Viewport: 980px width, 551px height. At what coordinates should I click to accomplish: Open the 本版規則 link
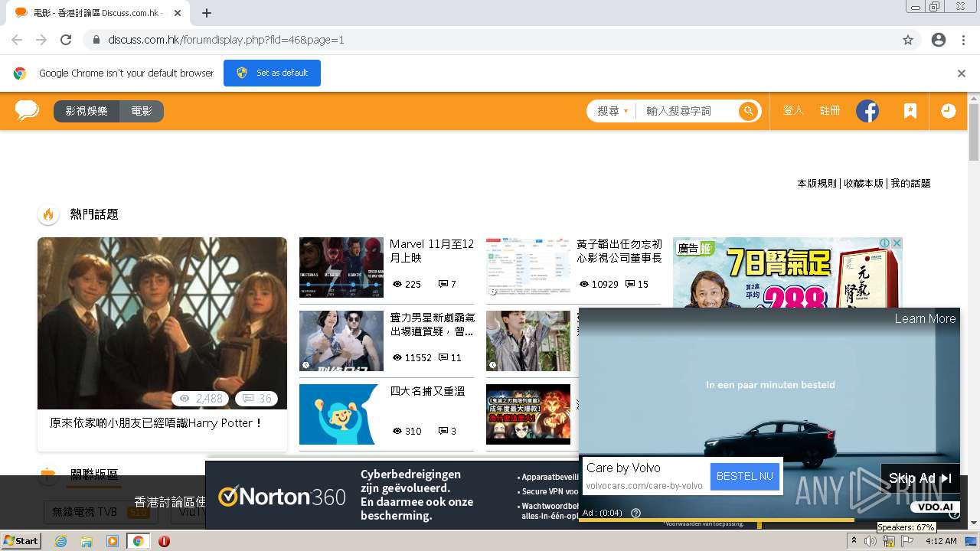coord(817,184)
